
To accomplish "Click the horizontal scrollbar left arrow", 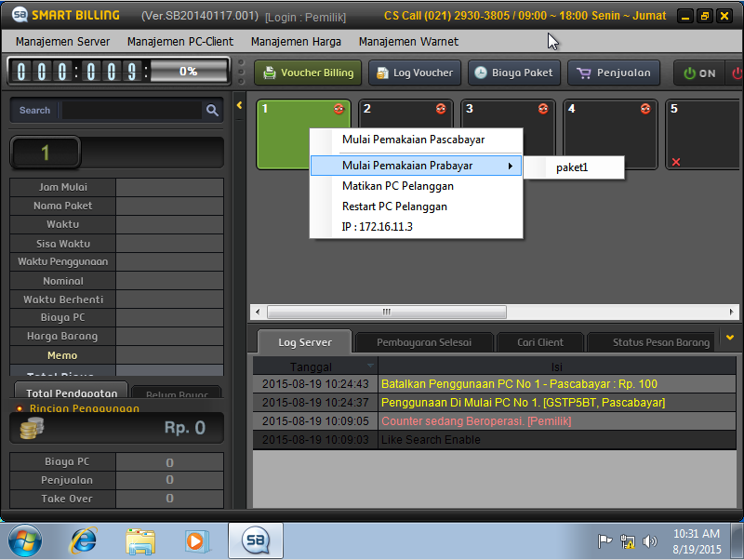I will point(258,312).
